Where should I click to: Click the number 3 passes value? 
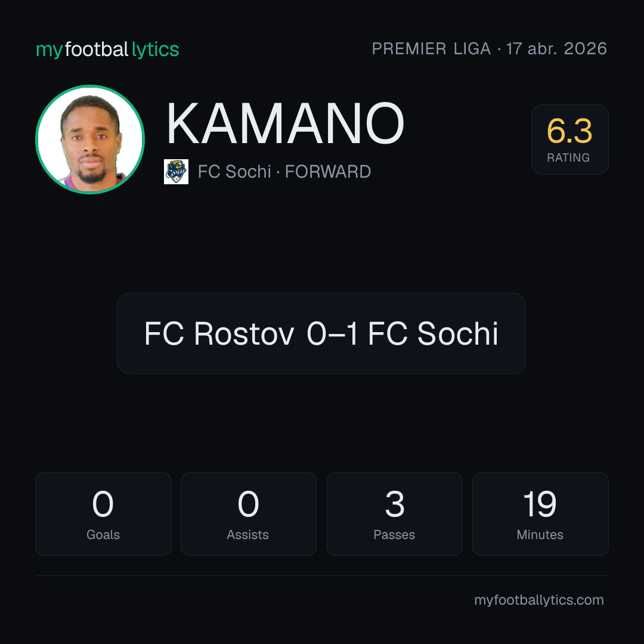click(x=394, y=504)
